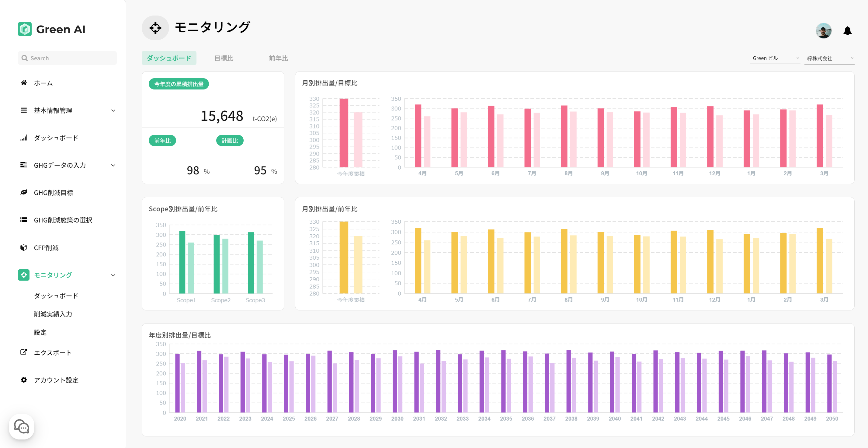Click the Green AI logo

[x=25, y=29]
